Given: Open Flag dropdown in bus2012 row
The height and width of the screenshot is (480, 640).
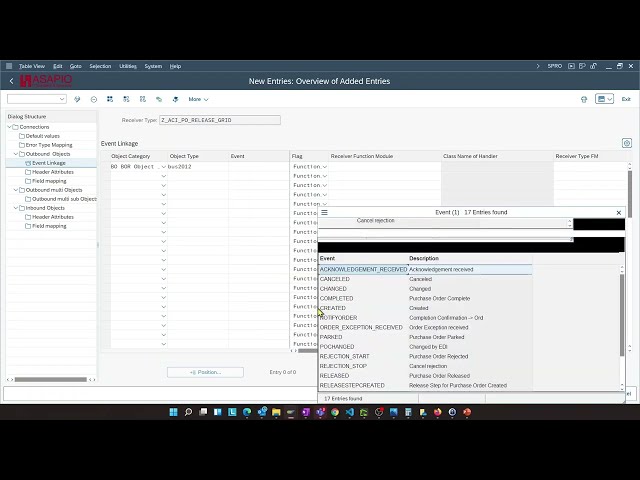Looking at the screenshot, I should click(324, 167).
